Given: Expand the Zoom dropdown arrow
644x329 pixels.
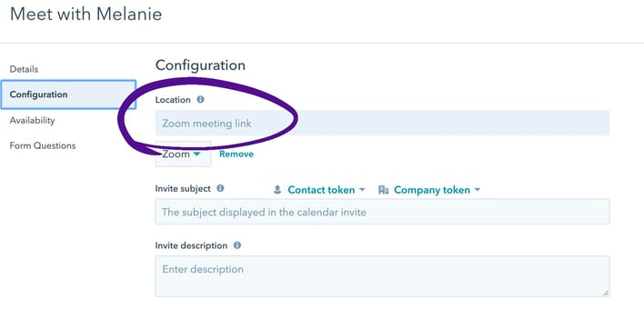Looking at the screenshot, I should 196,154.
